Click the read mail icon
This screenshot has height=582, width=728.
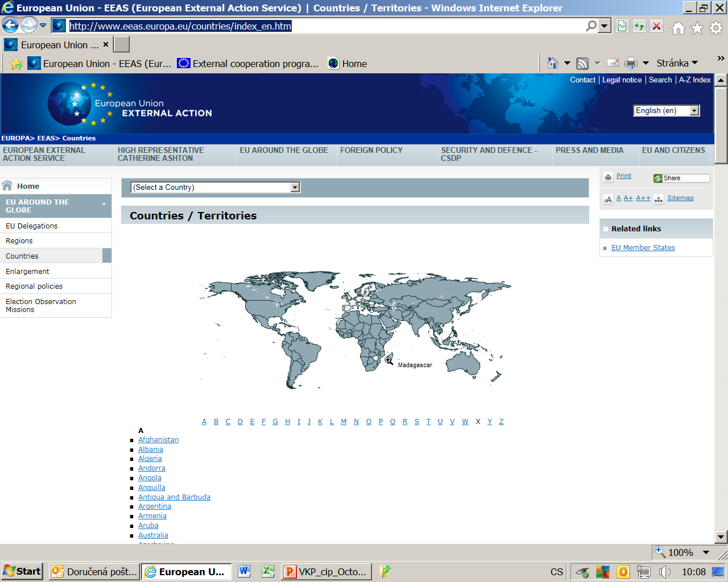pyautogui.click(x=613, y=63)
